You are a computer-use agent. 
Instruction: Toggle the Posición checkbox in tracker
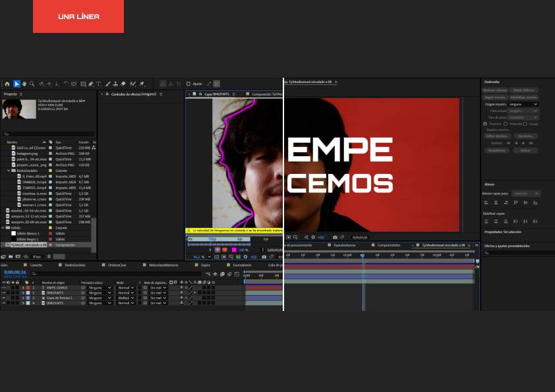pyautogui.click(x=486, y=123)
